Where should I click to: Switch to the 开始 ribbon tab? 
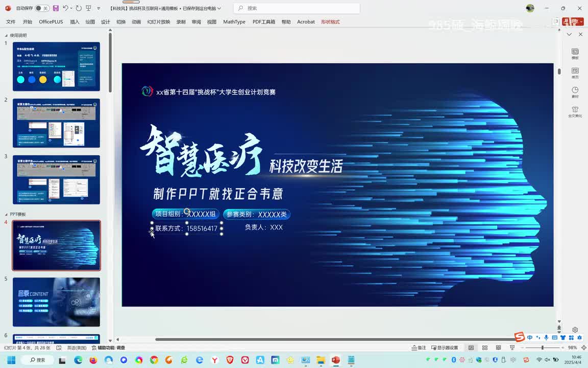[x=28, y=22]
